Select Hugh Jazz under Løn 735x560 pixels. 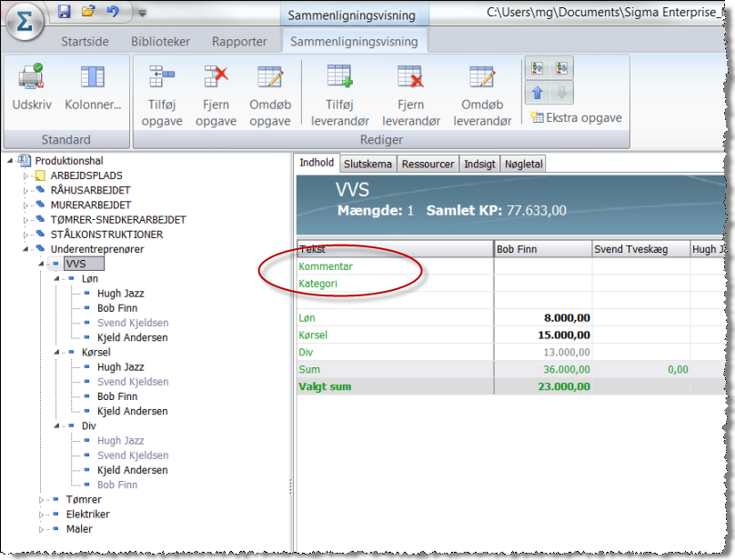[x=120, y=294]
